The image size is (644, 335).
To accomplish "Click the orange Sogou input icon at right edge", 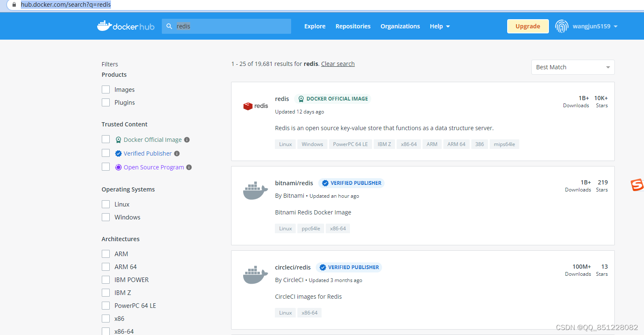I will click(x=637, y=185).
